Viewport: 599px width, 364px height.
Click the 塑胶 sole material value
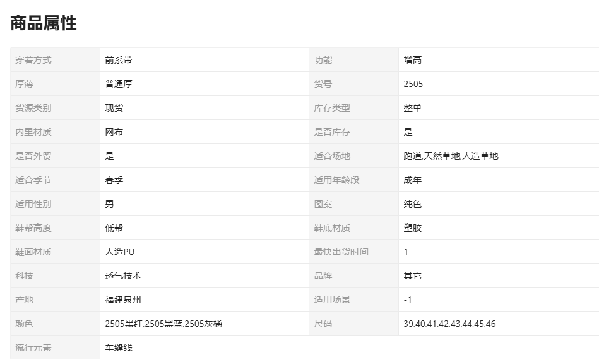(x=413, y=228)
